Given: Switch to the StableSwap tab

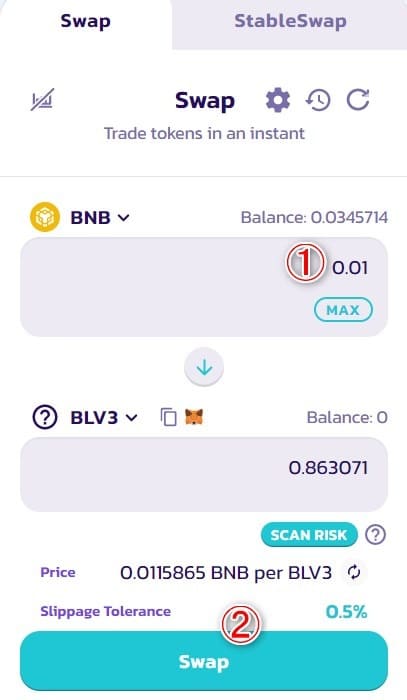Looking at the screenshot, I should tap(290, 21).
